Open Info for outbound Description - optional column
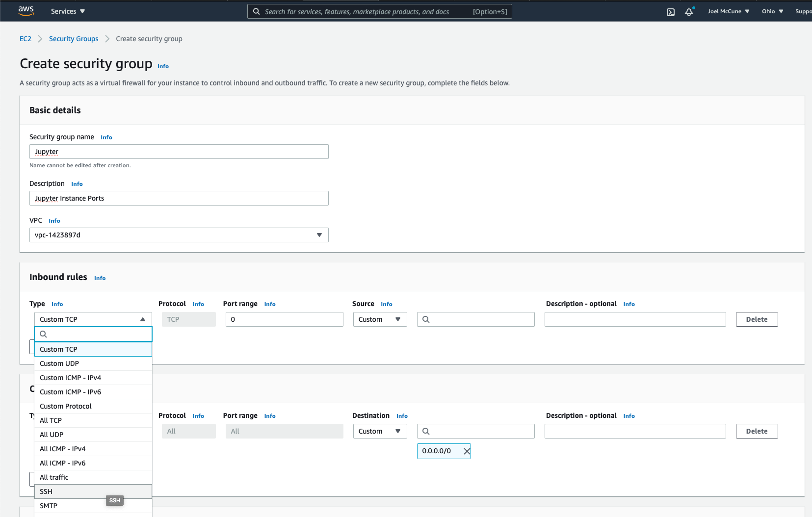This screenshot has height=517, width=812. [x=629, y=416]
